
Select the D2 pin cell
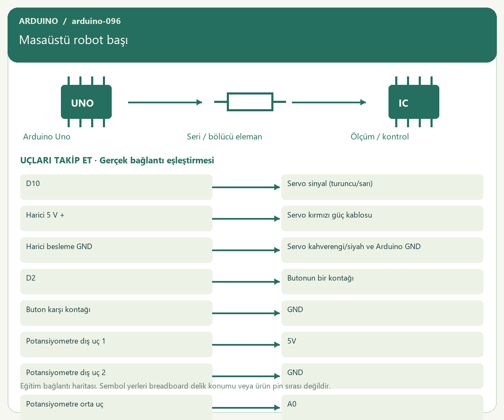[x=116, y=281]
